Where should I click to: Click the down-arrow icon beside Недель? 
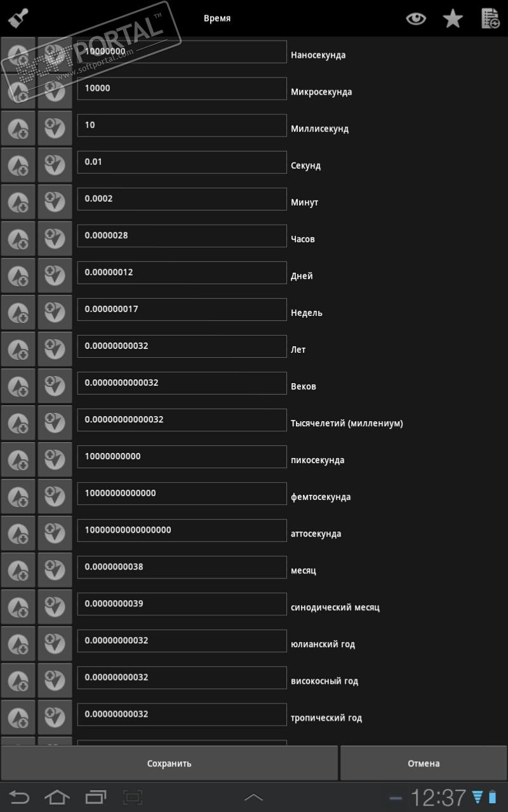coord(55,313)
